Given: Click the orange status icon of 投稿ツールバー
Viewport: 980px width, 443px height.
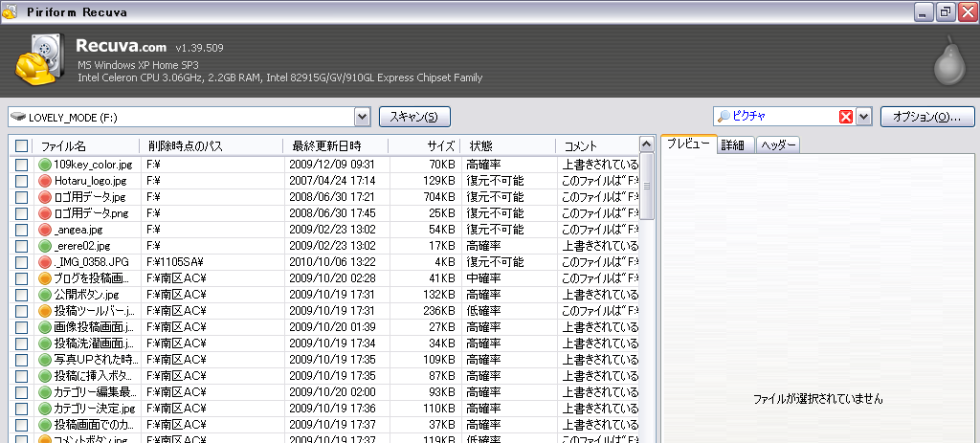Looking at the screenshot, I should pos(44,311).
